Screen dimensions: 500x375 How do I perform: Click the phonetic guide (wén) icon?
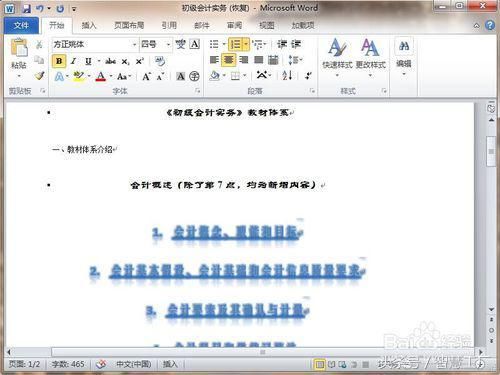[181, 44]
